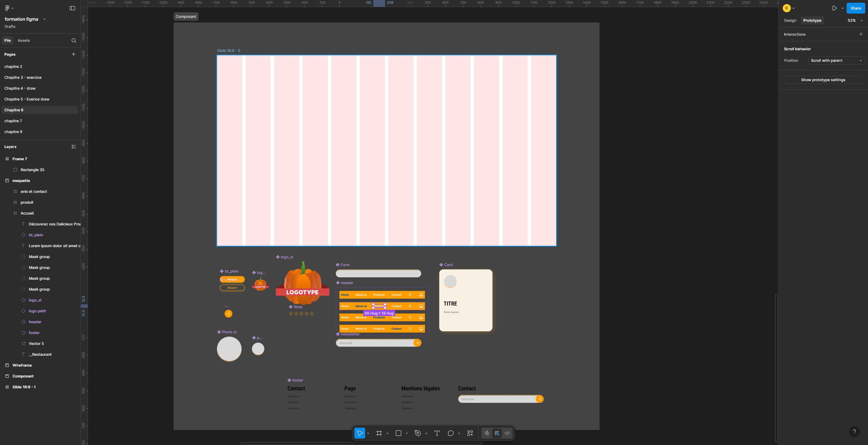Open file name options chevron
The image size is (868, 445).
point(45,19)
